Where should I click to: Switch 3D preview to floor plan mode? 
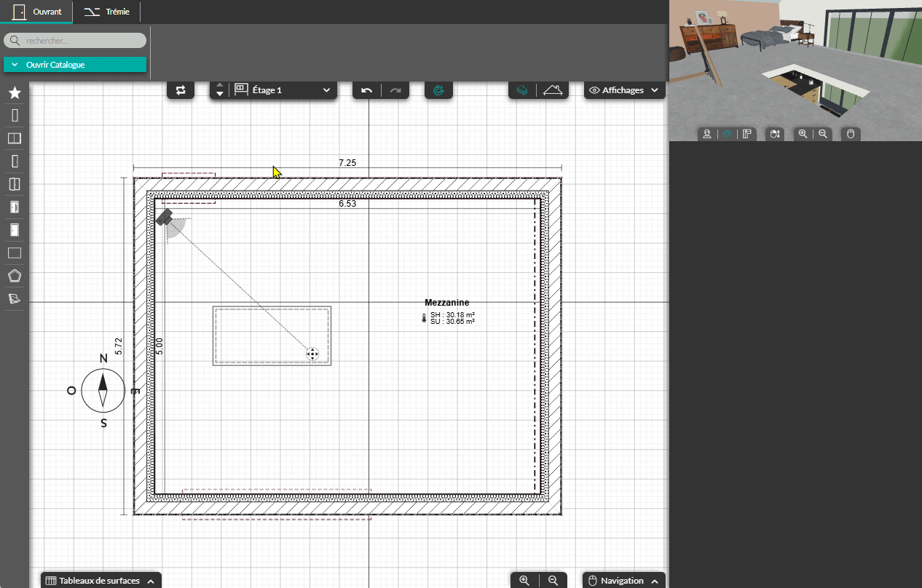[x=746, y=134]
